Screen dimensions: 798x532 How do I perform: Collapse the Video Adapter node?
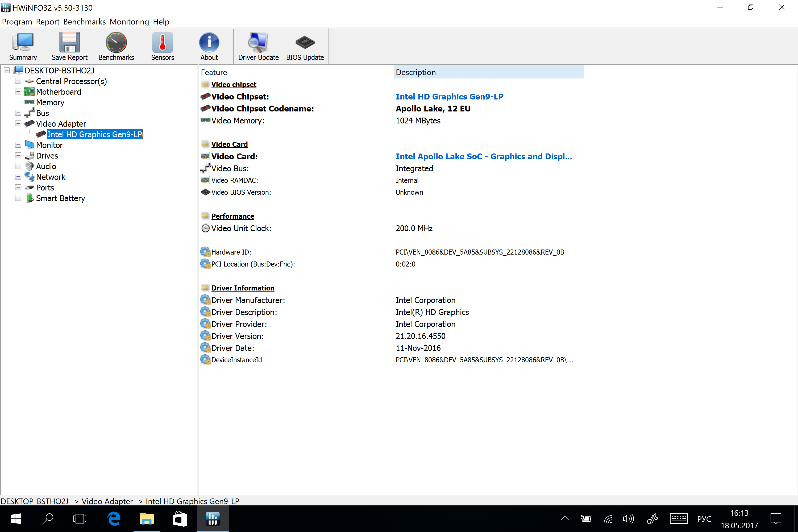(x=18, y=124)
